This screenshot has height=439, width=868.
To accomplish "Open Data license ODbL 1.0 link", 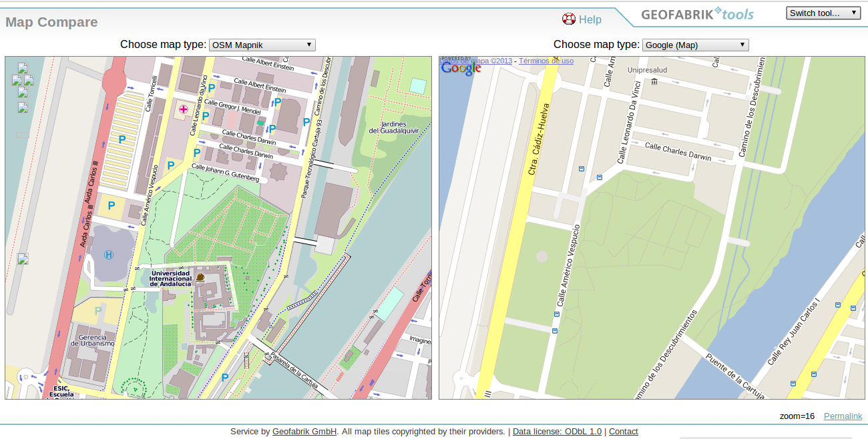I will coord(557,431).
